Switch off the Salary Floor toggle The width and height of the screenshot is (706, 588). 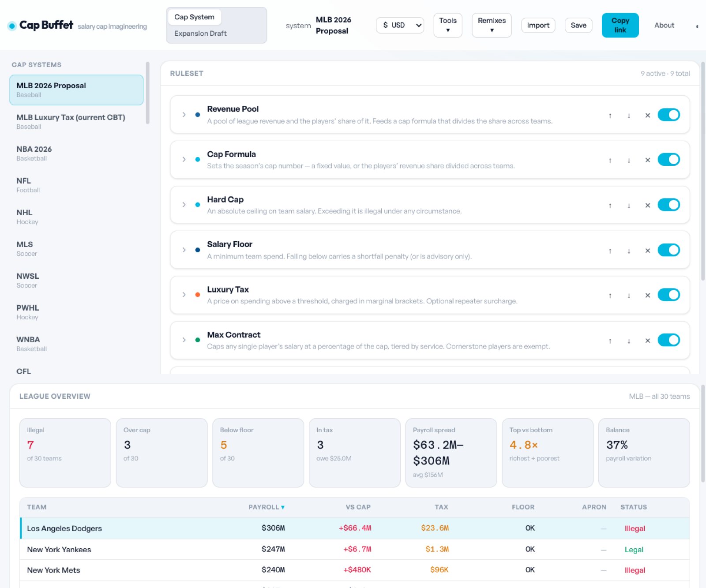coord(668,250)
